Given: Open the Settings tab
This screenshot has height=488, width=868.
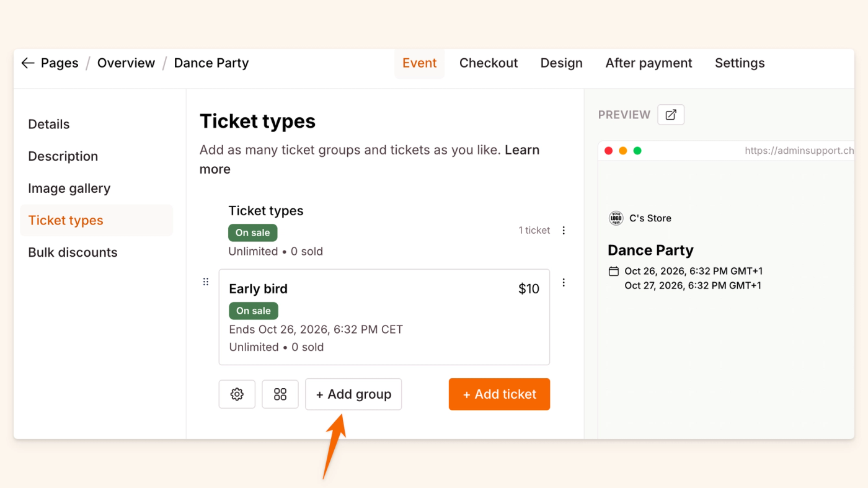Looking at the screenshot, I should [x=740, y=63].
